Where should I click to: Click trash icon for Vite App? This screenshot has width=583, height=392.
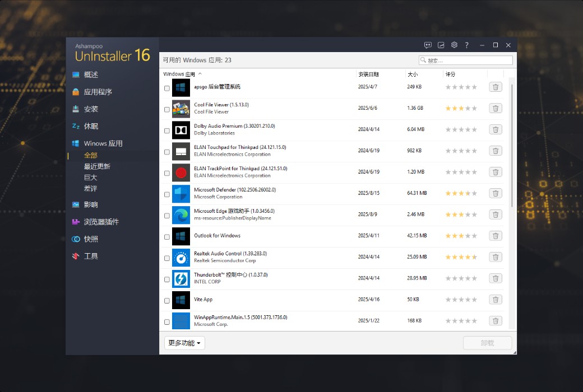click(495, 300)
